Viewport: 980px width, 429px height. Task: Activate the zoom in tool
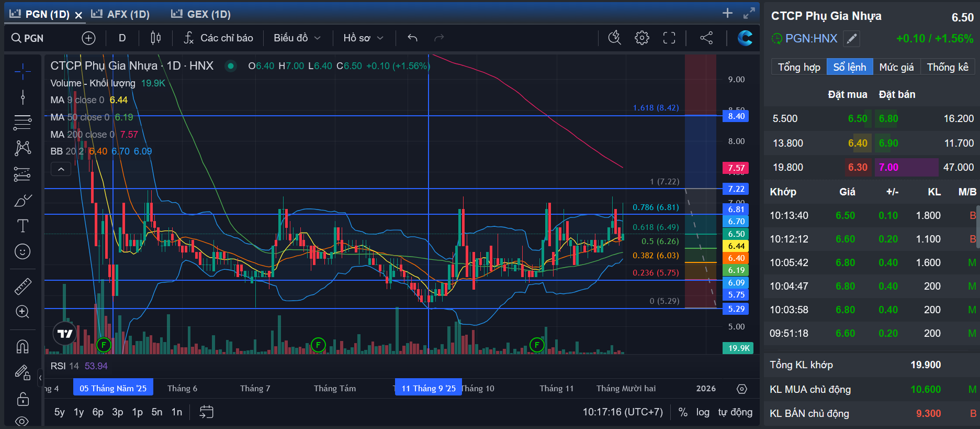22,312
